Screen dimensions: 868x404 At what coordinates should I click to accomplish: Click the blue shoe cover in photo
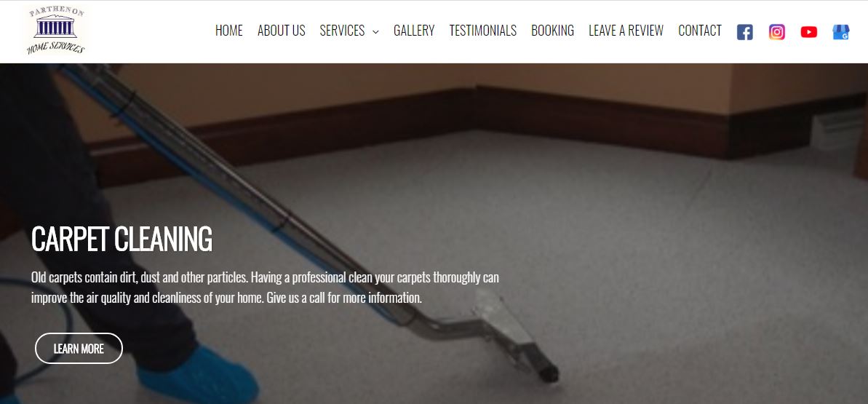tap(198, 374)
